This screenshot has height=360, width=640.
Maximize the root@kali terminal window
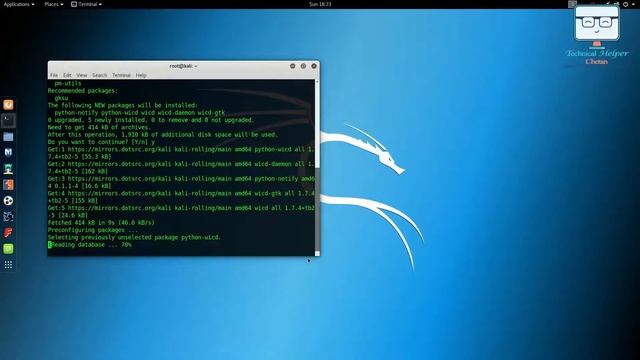point(303,66)
